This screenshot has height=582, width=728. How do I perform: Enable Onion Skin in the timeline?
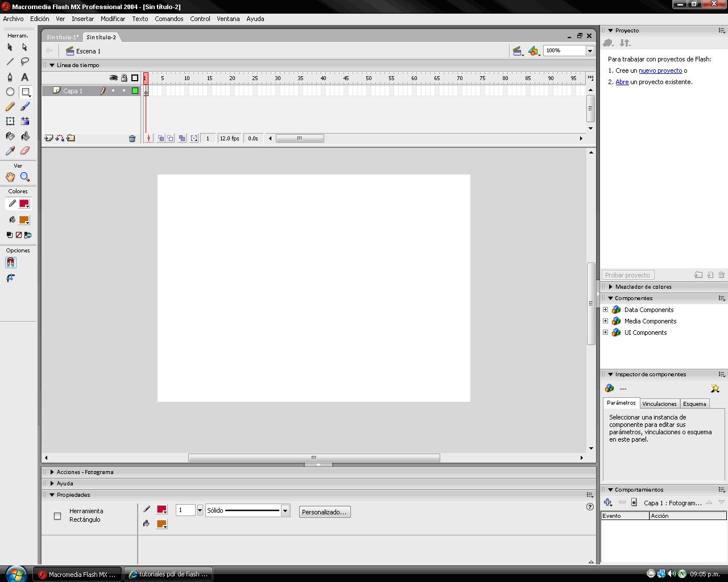[161, 138]
